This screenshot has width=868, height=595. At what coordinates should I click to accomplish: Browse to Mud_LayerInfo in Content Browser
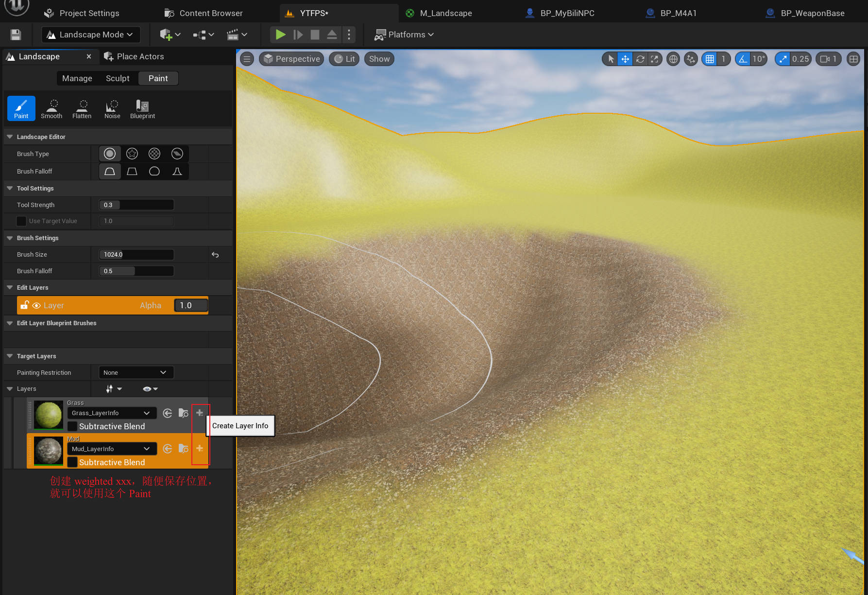tap(183, 449)
